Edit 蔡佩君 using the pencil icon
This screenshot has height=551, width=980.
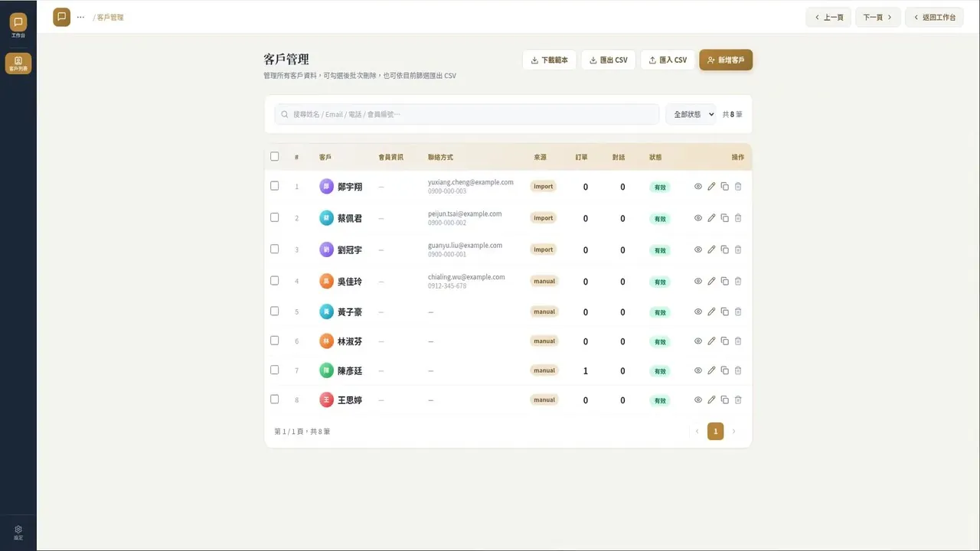(x=711, y=218)
